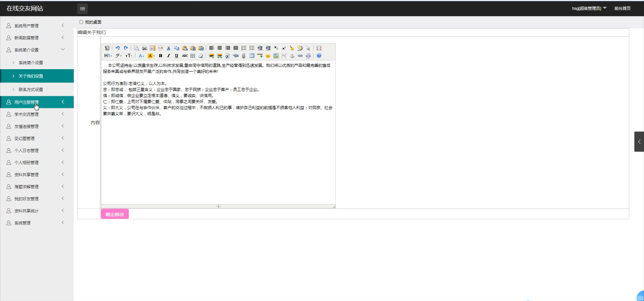The width and height of the screenshot is (644, 301).
Task: Toggle fullscreen mode in the editor
Action: (x=319, y=48)
